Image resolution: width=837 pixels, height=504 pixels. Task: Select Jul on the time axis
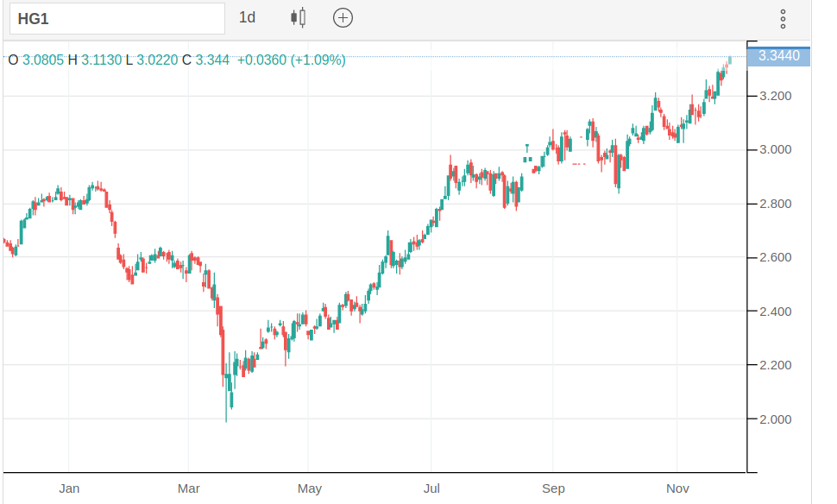[431, 488]
